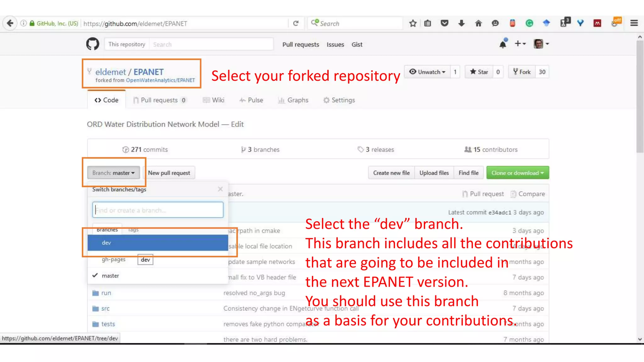Switch to Pull requests repository tab

[x=160, y=100]
